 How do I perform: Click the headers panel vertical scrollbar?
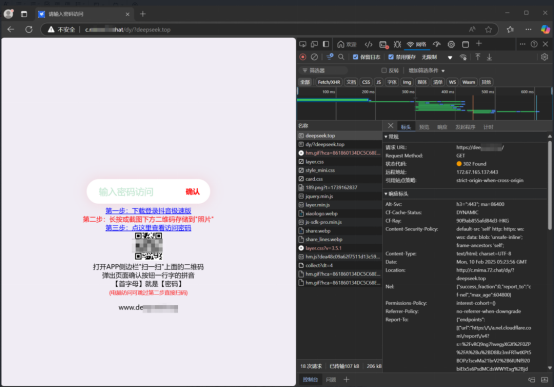(x=549, y=185)
